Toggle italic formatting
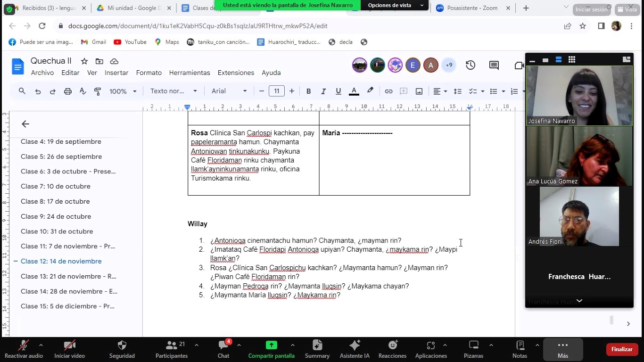The image size is (644, 362). pyautogui.click(x=323, y=91)
